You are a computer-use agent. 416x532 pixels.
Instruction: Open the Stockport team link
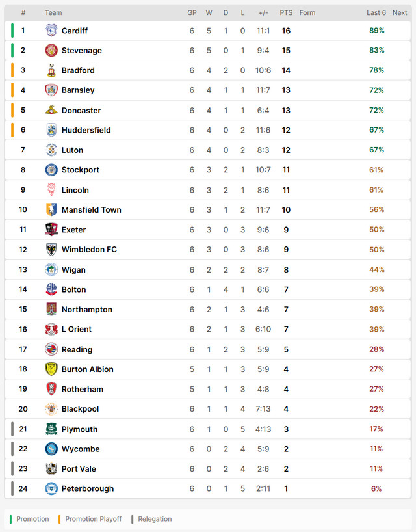(x=81, y=170)
